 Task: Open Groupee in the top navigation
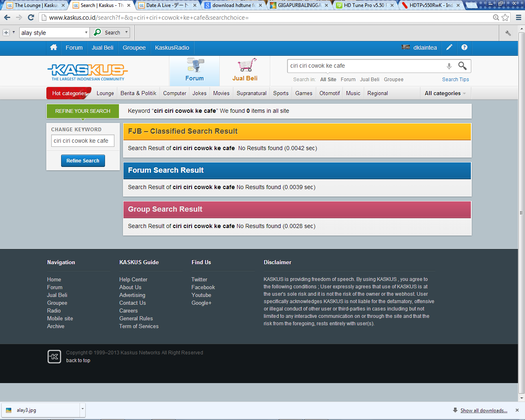(x=134, y=48)
